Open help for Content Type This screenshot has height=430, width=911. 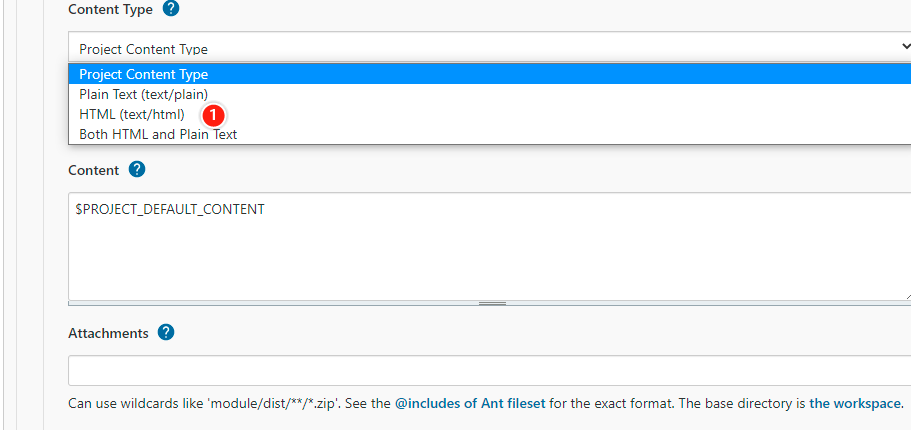coord(171,9)
